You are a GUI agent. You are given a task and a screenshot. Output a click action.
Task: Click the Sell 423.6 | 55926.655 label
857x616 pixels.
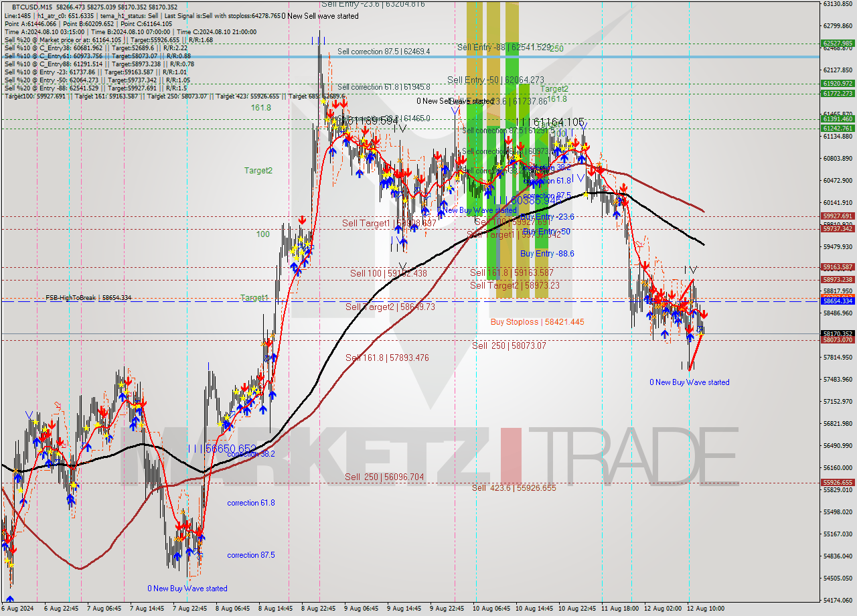point(514,488)
